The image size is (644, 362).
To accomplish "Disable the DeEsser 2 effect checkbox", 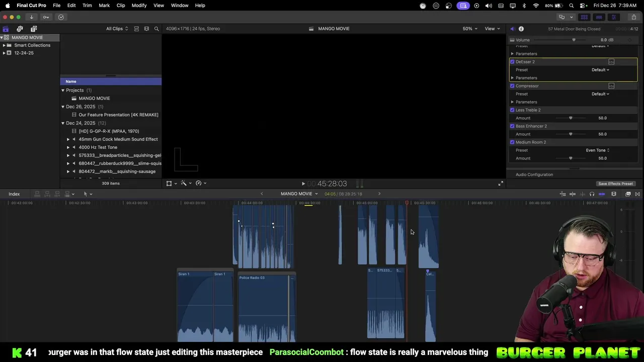I will (512, 62).
